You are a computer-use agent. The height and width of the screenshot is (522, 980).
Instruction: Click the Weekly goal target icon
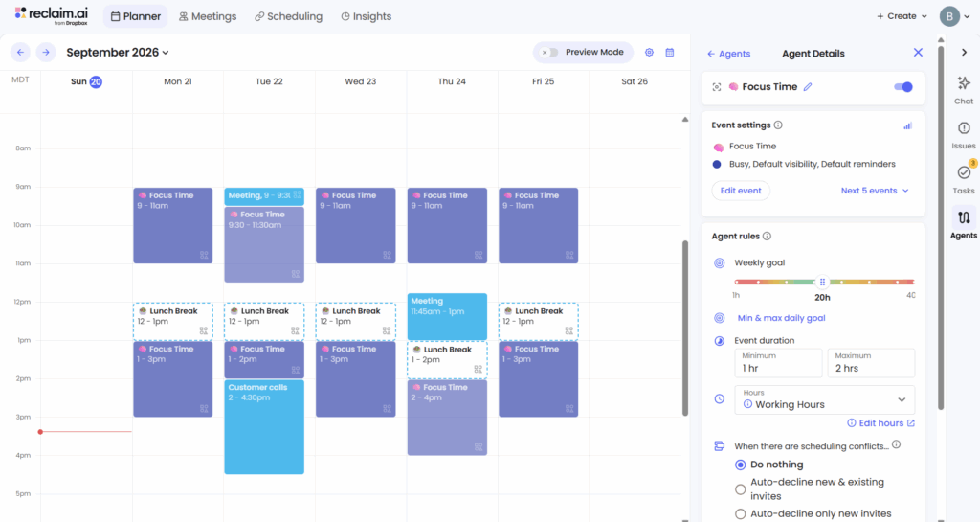point(720,263)
